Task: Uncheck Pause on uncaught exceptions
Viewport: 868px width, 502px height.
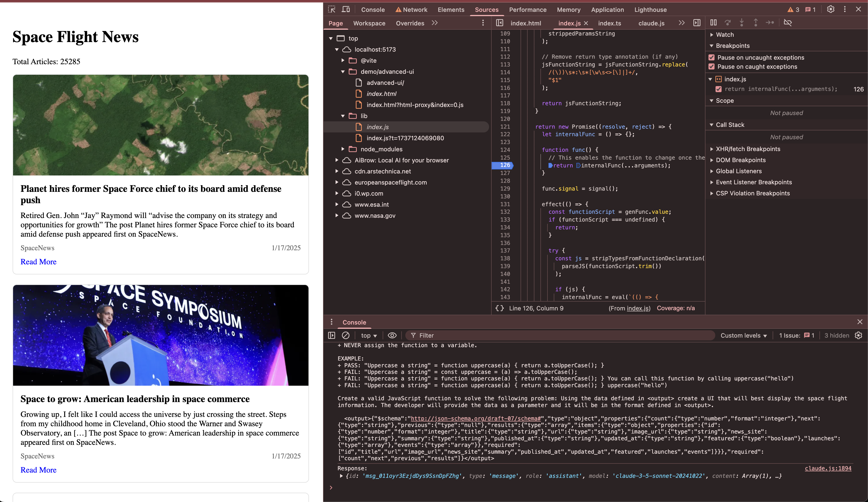Action: (712, 58)
